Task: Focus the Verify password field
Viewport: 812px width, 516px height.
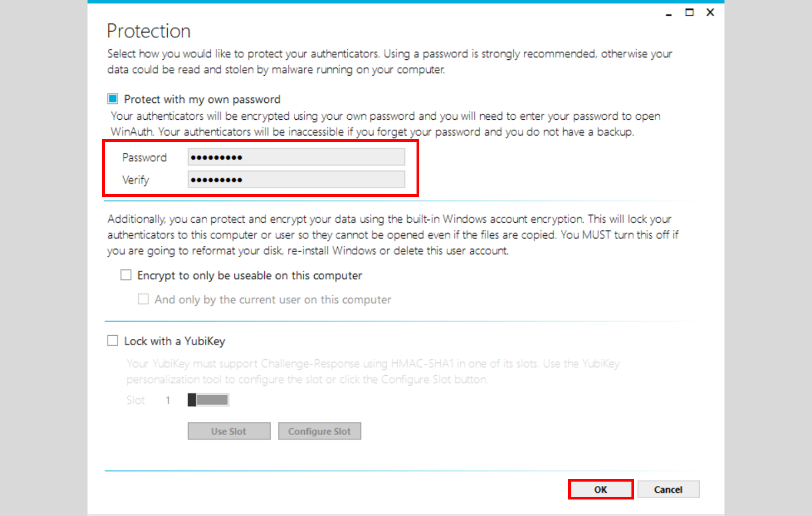Action: pyautogui.click(x=296, y=180)
